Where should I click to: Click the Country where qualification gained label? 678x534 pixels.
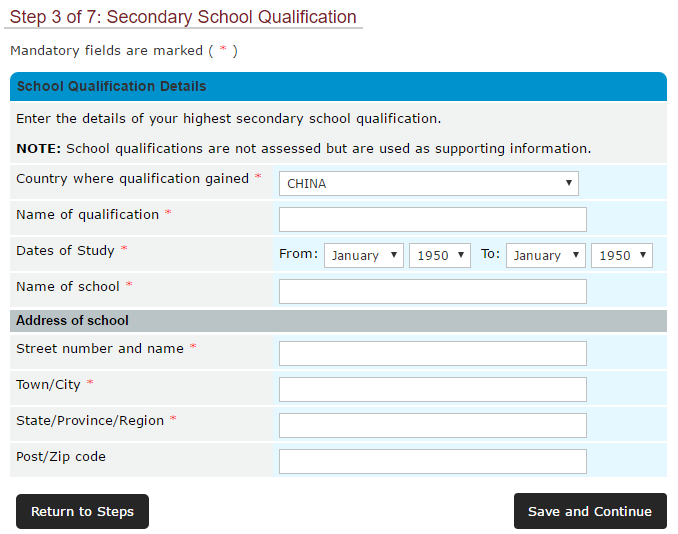point(132,178)
